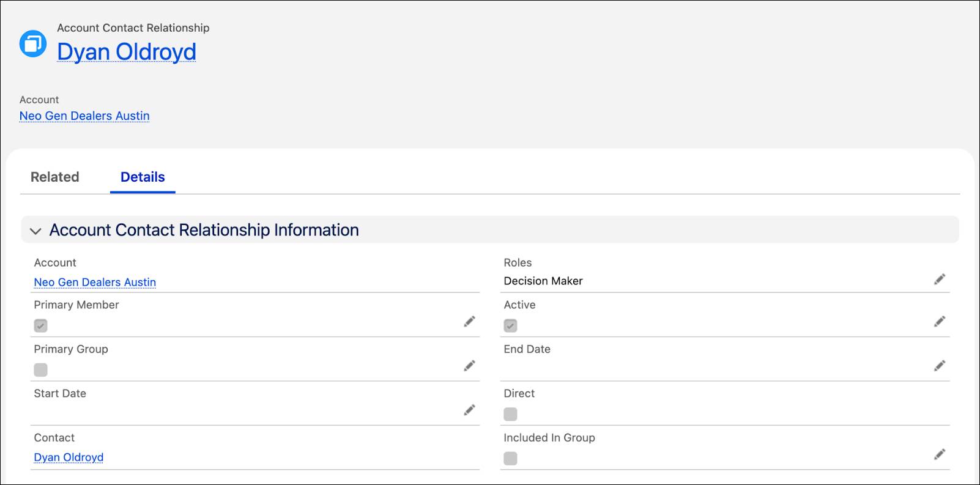Toggle the Direct checkbox
Viewport: 980px width, 485px height.
pos(510,414)
